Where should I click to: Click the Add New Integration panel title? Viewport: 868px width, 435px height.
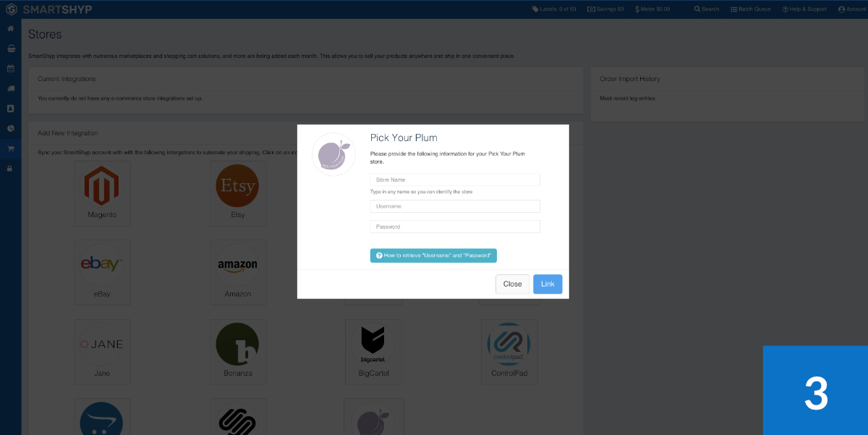[x=68, y=133]
